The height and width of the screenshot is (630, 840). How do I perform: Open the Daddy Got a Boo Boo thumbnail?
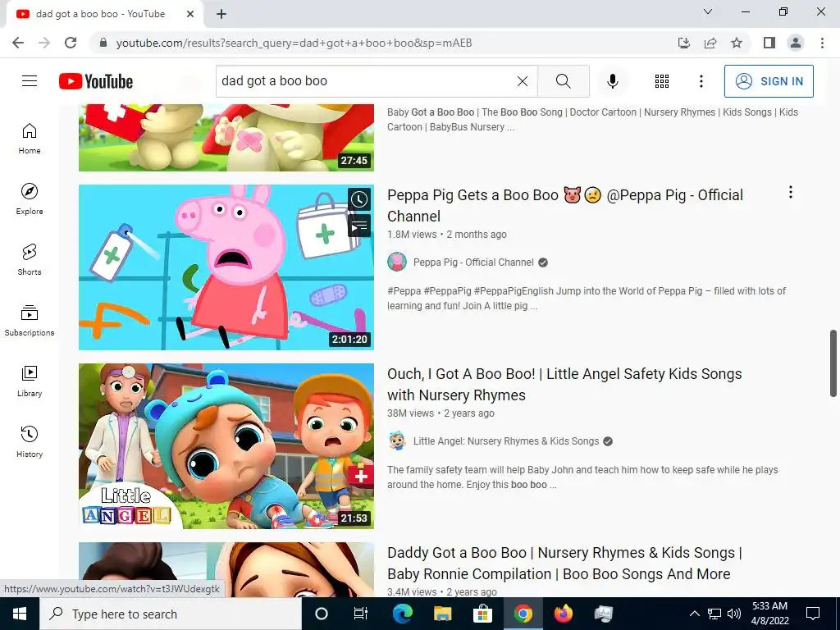[226, 569]
